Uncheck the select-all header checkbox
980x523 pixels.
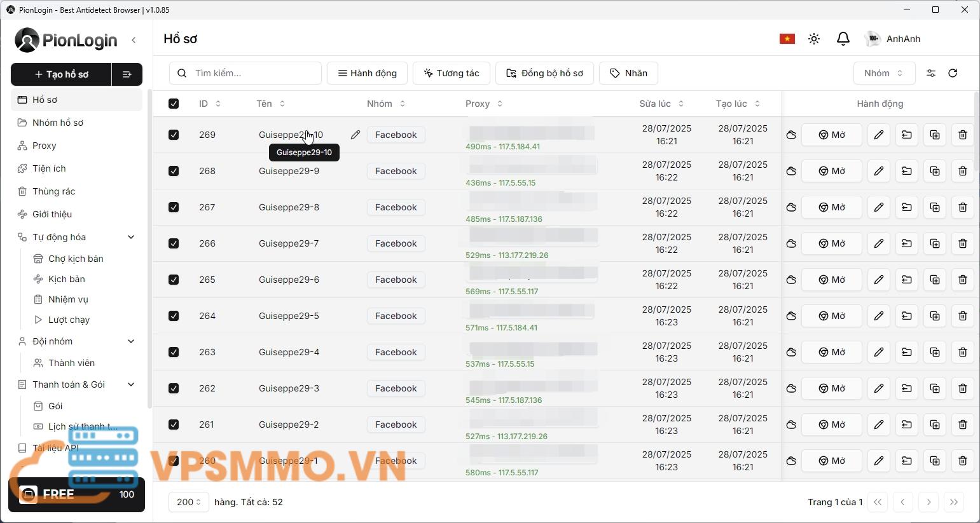[x=174, y=104]
